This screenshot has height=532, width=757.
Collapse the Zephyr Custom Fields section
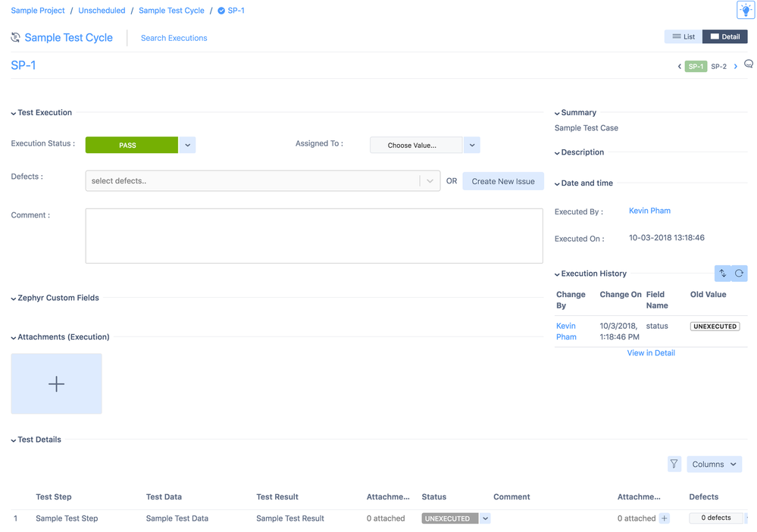click(x=14, y=299)
